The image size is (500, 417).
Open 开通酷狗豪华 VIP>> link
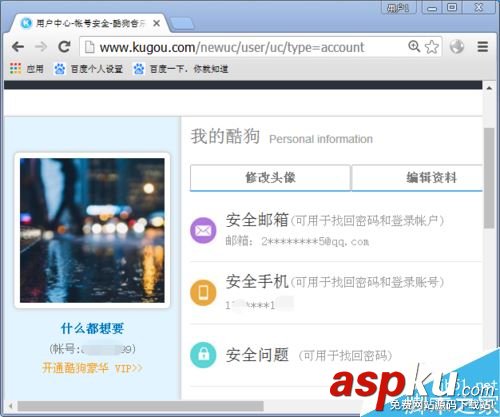click(92, 368)
